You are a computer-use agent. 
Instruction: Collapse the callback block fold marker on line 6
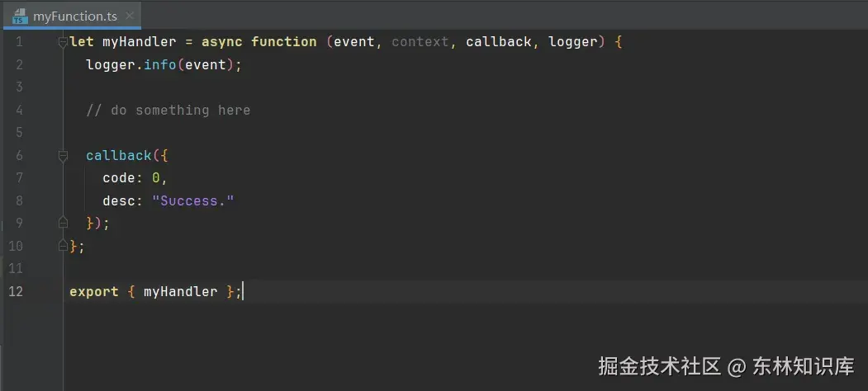coord(63,155)
